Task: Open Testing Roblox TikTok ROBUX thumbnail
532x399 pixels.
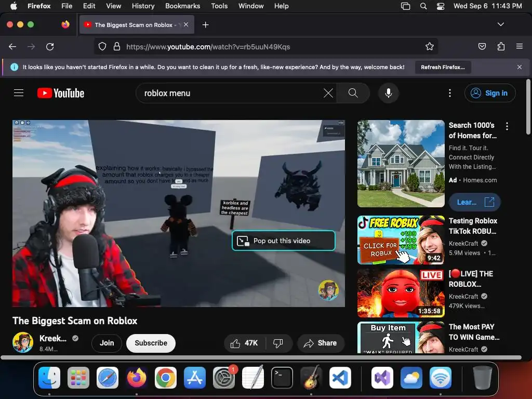Action: coord(401,240)
